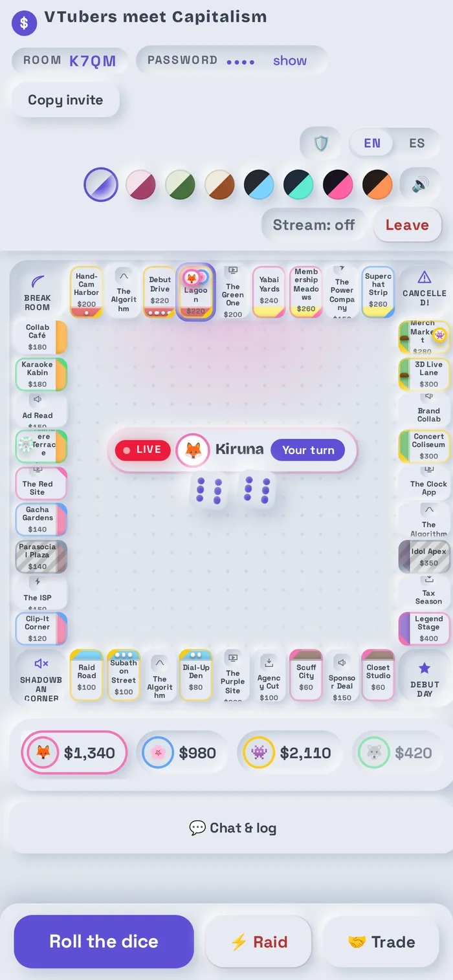This screenshot has width=453, height=980.
Task: Open the Superchat Strip property tile
Action: pos(379,292)
